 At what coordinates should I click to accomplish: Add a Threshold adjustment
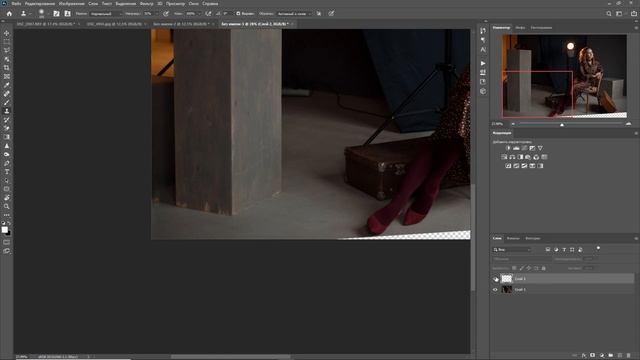tap(524, 166)
